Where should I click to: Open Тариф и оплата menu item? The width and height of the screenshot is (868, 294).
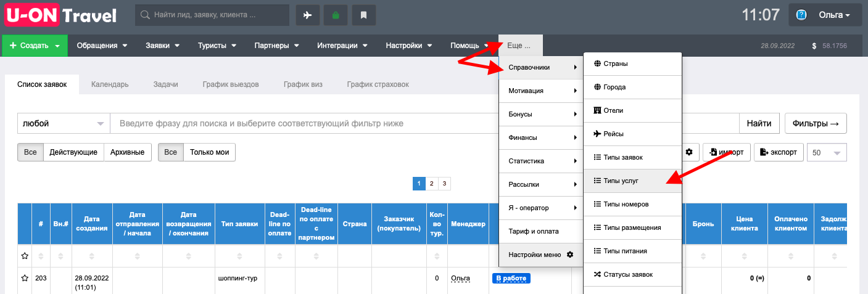click(541, 232)
